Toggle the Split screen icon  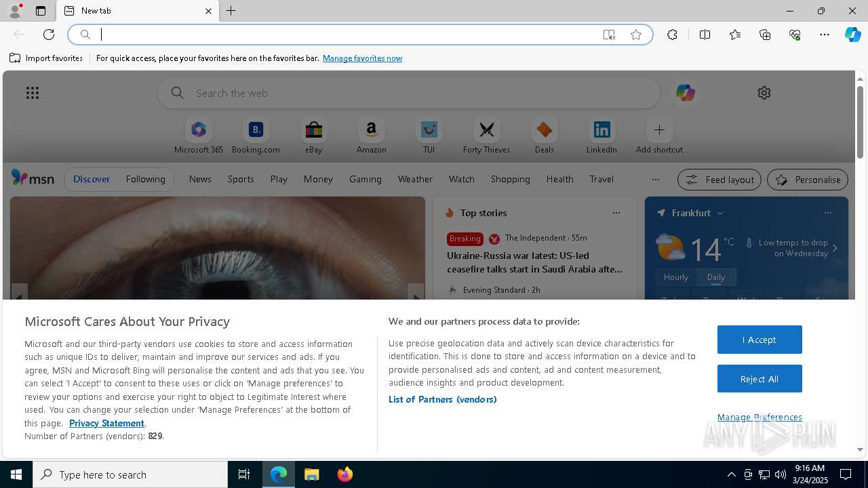point(705,35)
